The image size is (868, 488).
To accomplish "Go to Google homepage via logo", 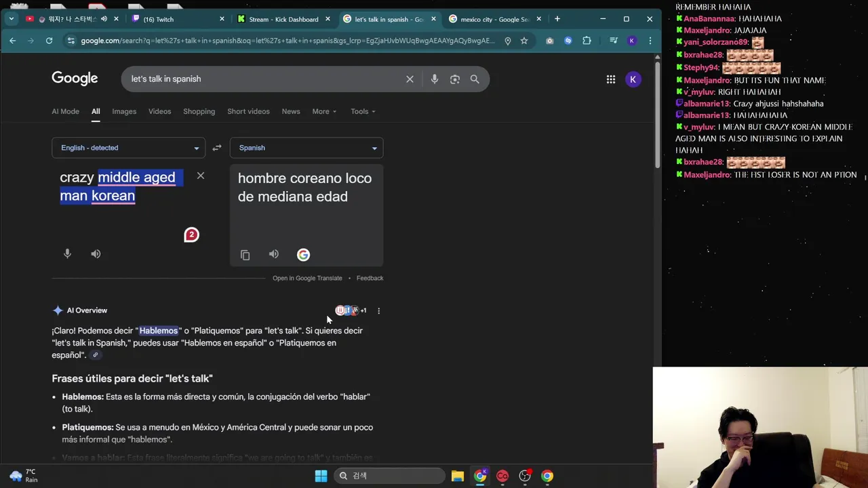I will click(x=75, y=79).
